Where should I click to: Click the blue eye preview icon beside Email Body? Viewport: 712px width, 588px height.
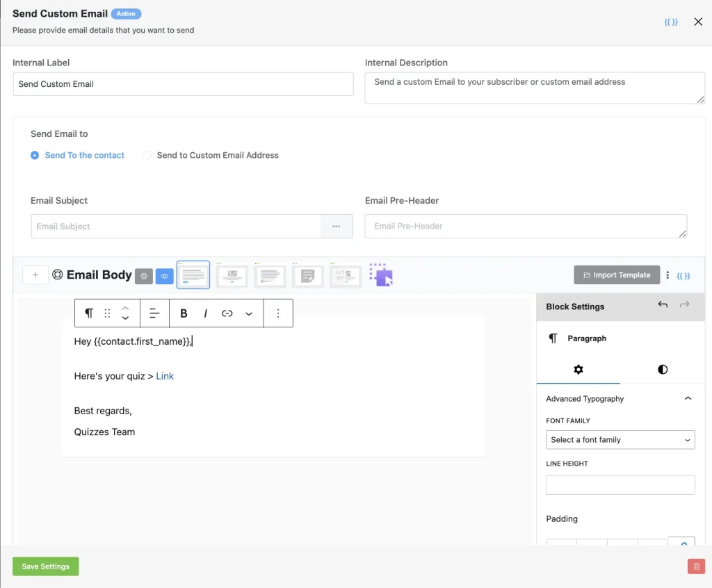[165, 276]
